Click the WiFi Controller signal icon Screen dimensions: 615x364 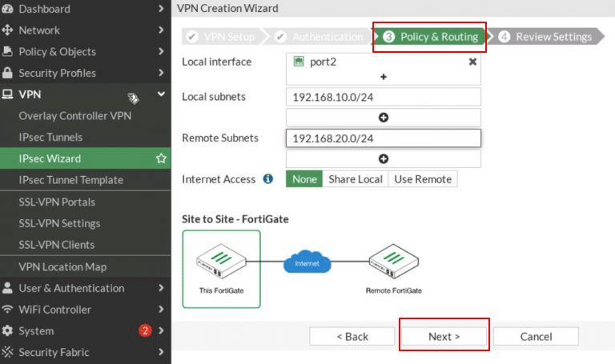click(x=7, y=309)
